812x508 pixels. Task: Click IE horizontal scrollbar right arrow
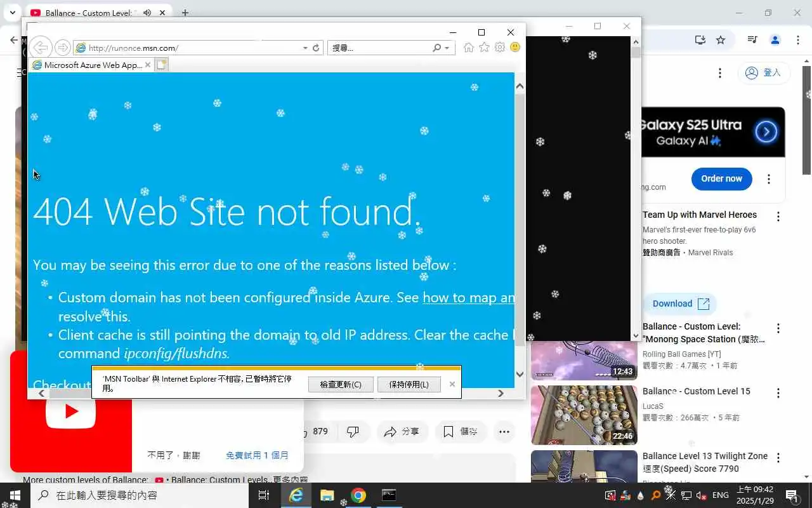[501, 394]
